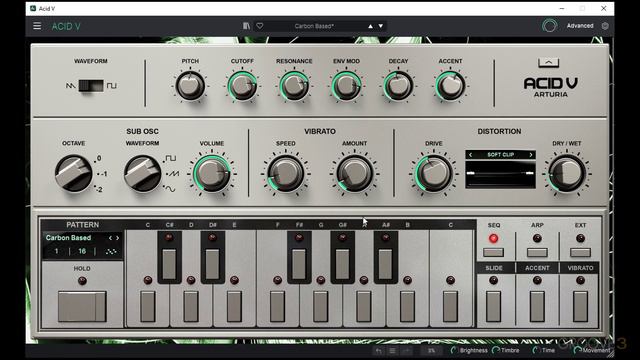Click the Carbon Based preset name field
This screenshot has height=360, width=640.
[x=314, y=26]
